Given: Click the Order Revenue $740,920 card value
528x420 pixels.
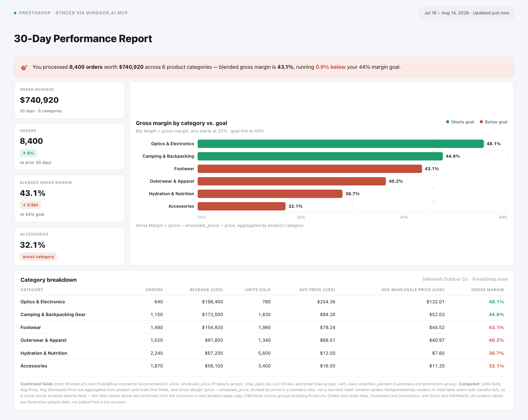Looking at the screenshot, I should point(39,100).
